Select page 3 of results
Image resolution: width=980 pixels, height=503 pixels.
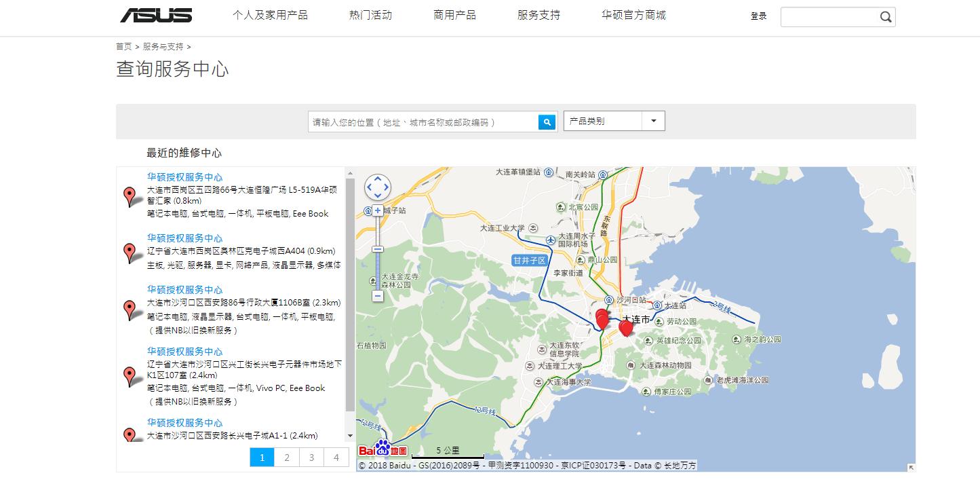[x=311, y=458]
